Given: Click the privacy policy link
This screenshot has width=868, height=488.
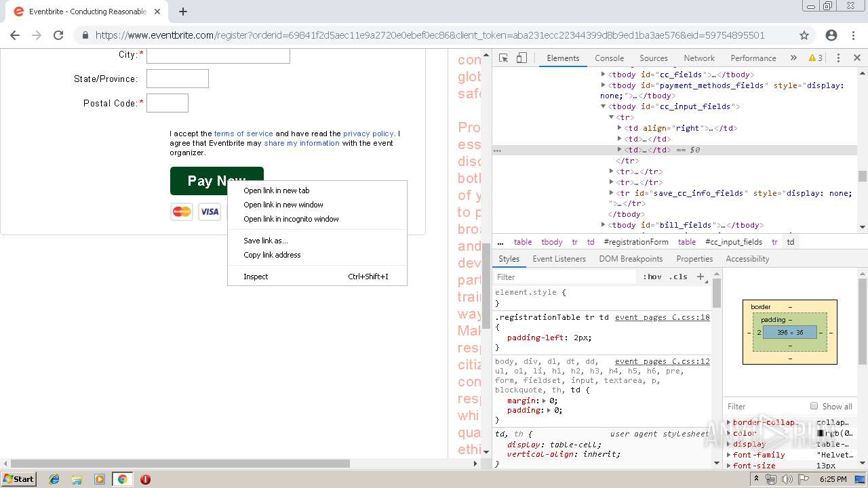Looking at the screenshot, I should click(x=368, y=134).
